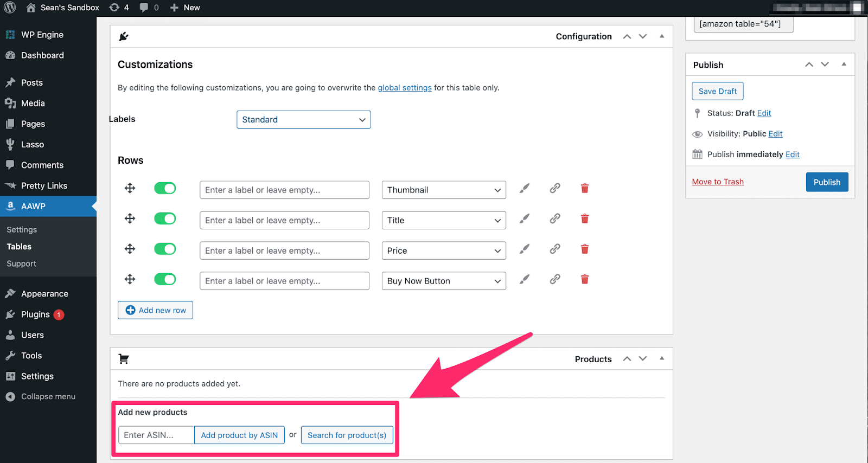Open the Price row type dropdown

tap(444, 250)
